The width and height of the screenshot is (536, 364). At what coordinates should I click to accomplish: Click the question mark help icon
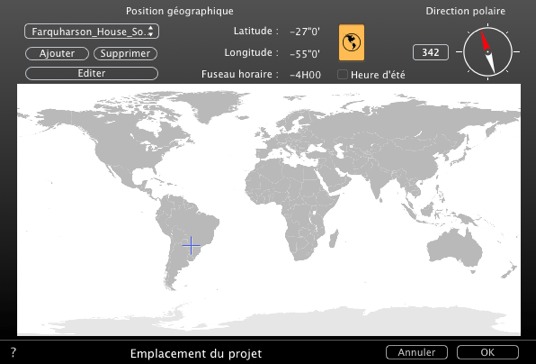coord(13,352)
